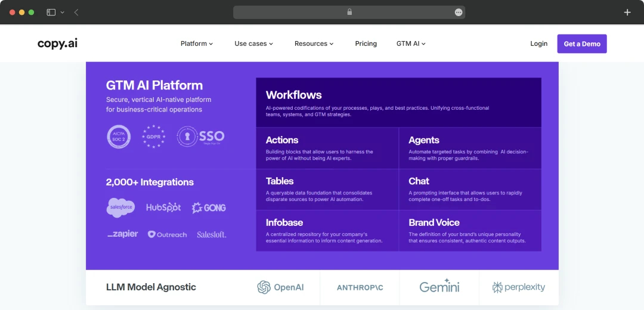Click the Anthropic logo
Image resolution: width=644 pixels, height=310 pixels.
tap(360, 287)
